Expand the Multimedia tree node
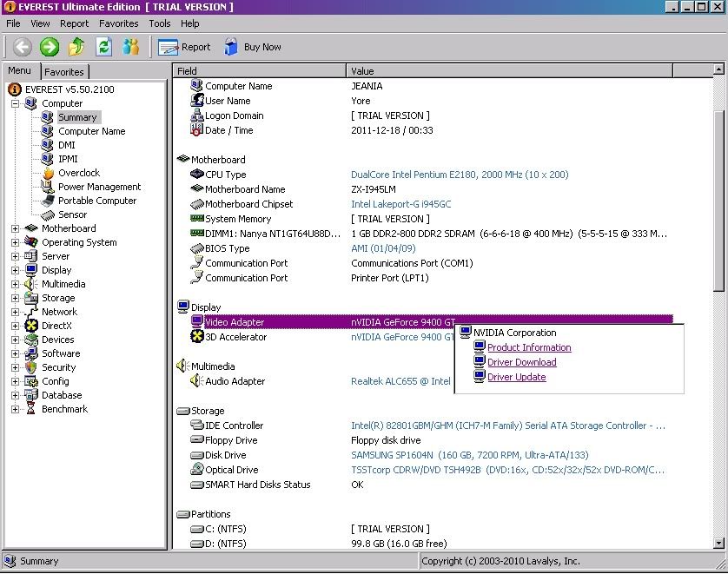Image resolution: width=728 pixels, height=574 pixels. pyautogui.click(x=16, y=285)
